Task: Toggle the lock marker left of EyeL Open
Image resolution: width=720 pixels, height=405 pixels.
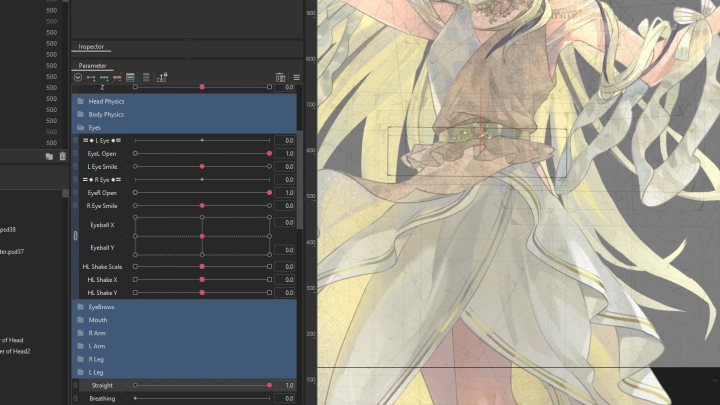Action: coord(76,154)
